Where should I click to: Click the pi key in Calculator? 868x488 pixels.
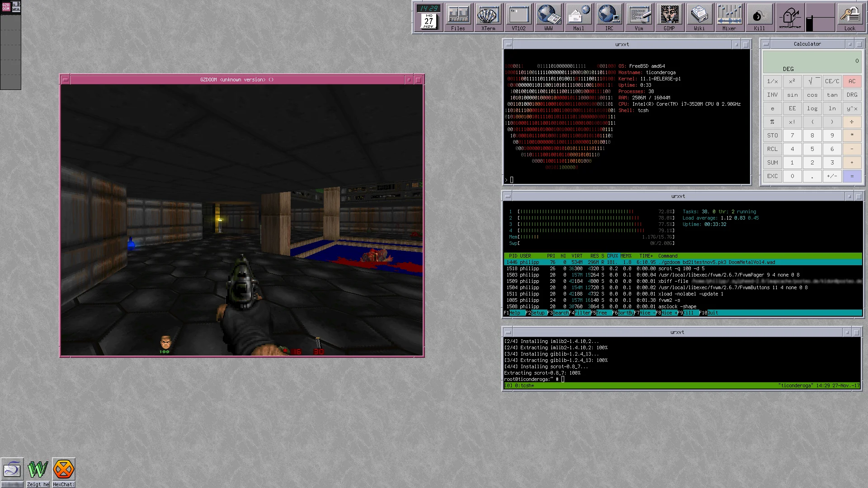(772, 122)
